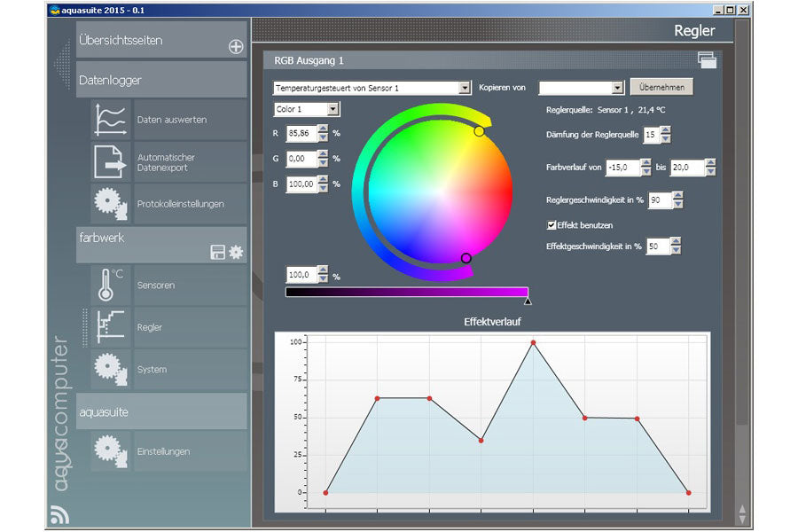Click the Automatischer Datenexport icon
The image size is (798, 532).
pyautogui.click(x=112, y=162)
